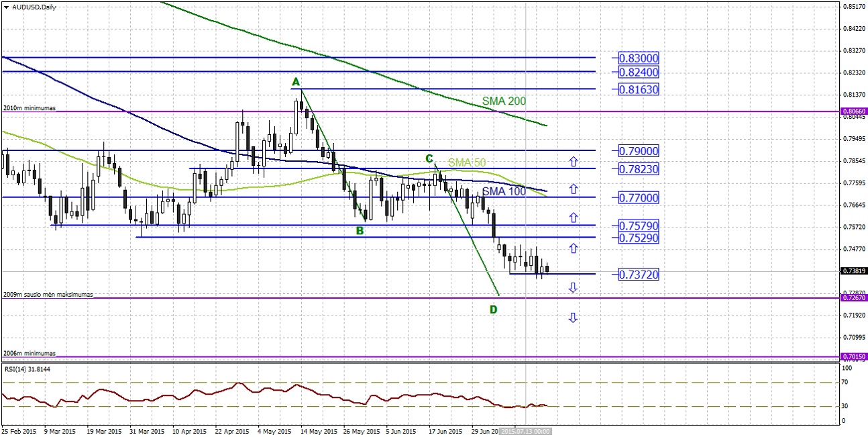
Task: Select the down arrow below the 0.72670 line
Action: pyautogui.click(x=573, y=318)
